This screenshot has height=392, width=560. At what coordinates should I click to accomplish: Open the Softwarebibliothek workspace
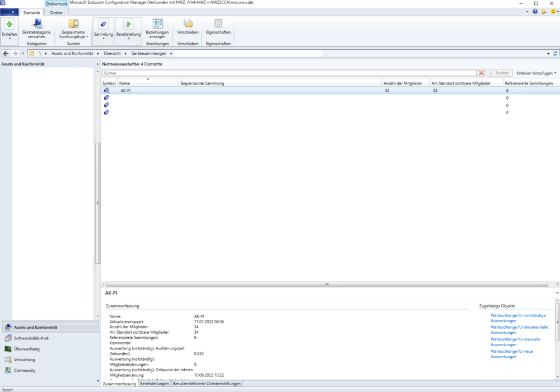(x=31, y=338)
